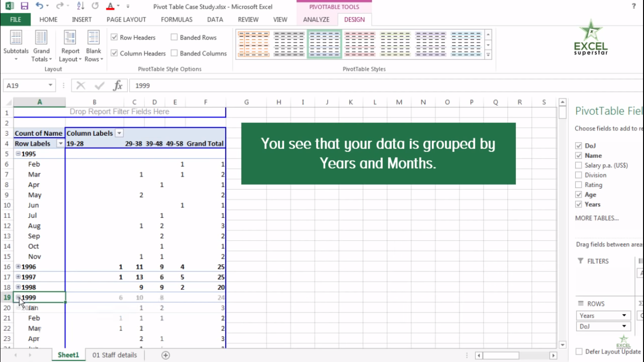Screen dimensions: 644x362
Task: Collapse the 1995 year group
Action: click(18, 154)
